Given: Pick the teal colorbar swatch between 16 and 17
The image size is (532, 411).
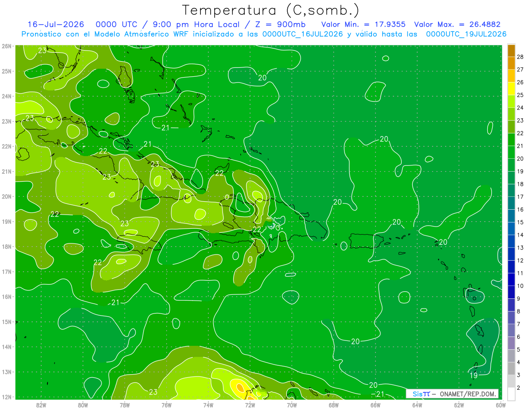Looking at the screenshot, I should pos(511,203).
